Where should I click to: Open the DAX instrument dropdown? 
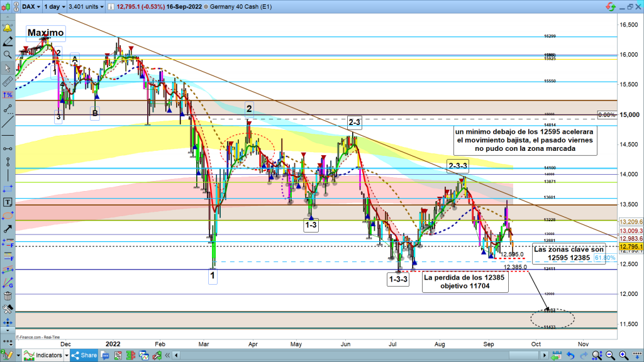coord(30,6)
